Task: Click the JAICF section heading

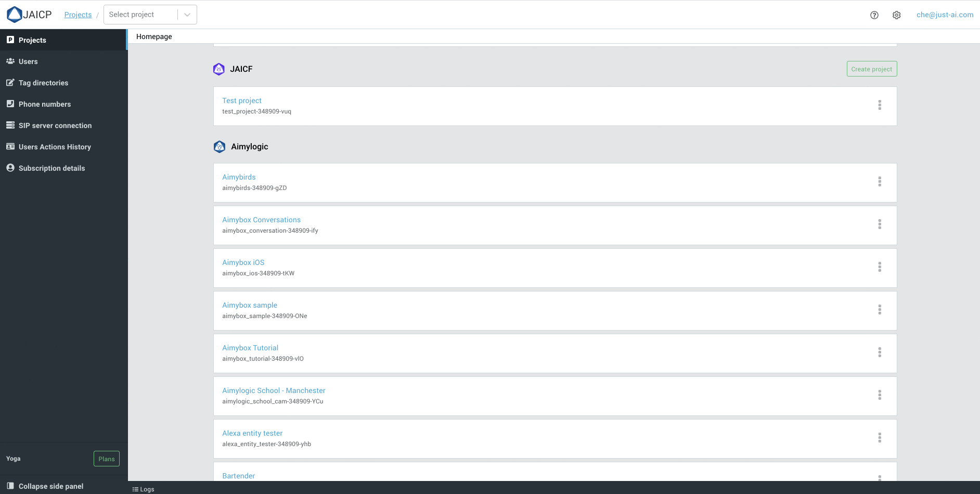Action: [241, 69]
